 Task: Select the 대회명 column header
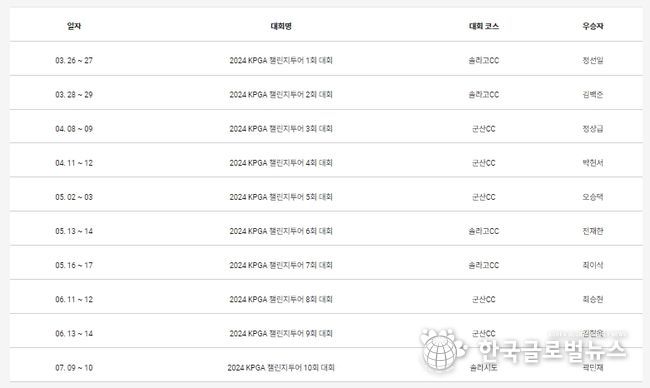(281, 26)
